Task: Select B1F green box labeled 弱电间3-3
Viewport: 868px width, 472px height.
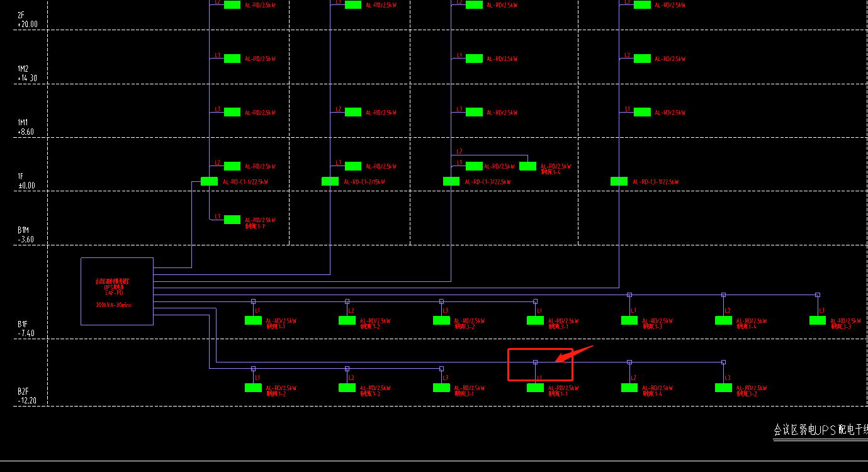Action: point(818,320)
